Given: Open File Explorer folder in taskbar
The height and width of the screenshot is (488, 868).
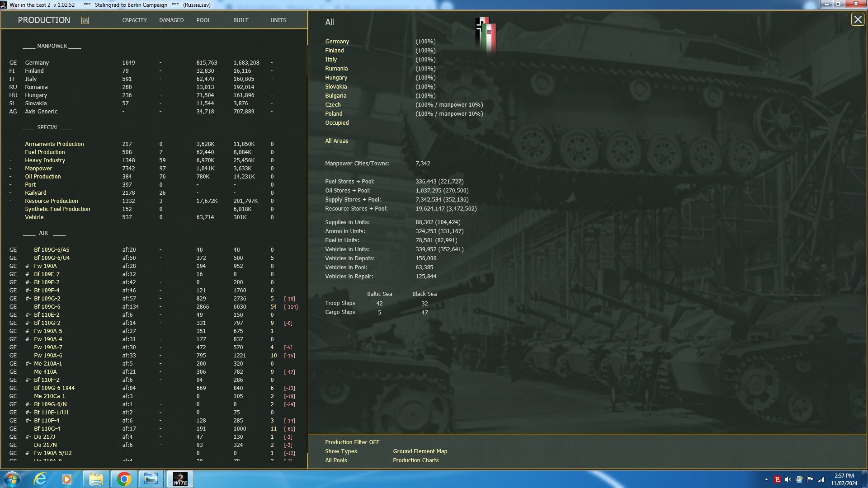Looking at the screenshot, I should [96, 479].
